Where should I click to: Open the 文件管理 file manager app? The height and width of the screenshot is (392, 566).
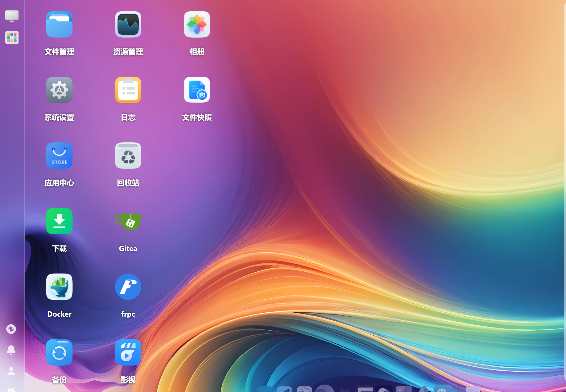59,25
